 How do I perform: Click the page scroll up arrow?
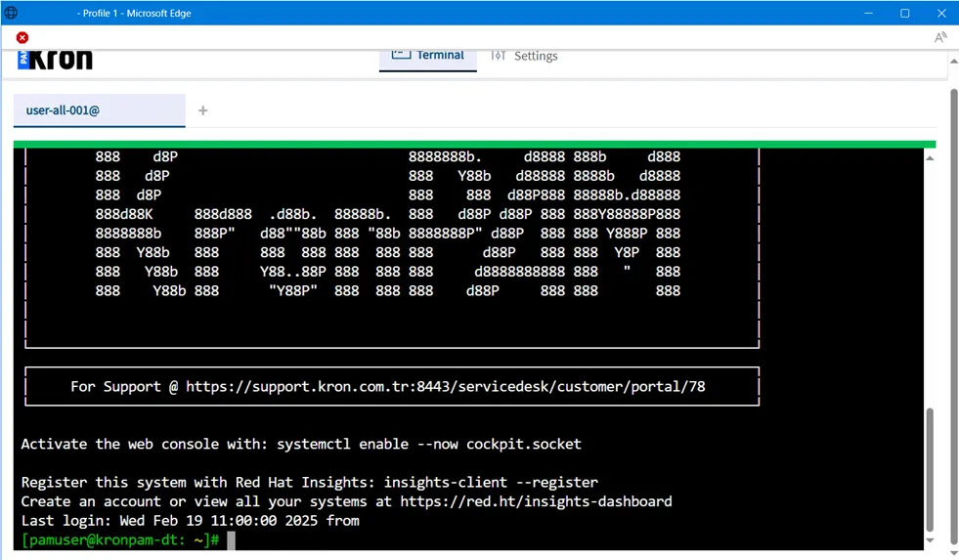click(x=953, y=62)
